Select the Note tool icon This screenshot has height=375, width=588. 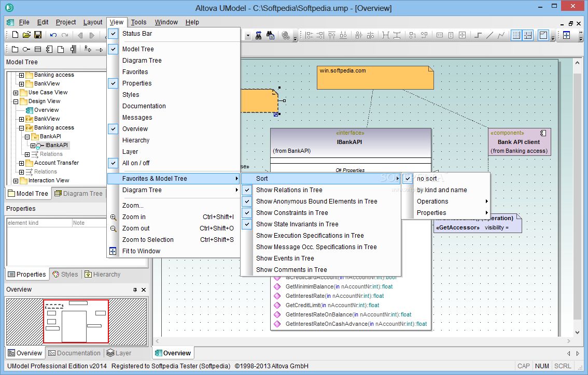(x=60, y=49)
